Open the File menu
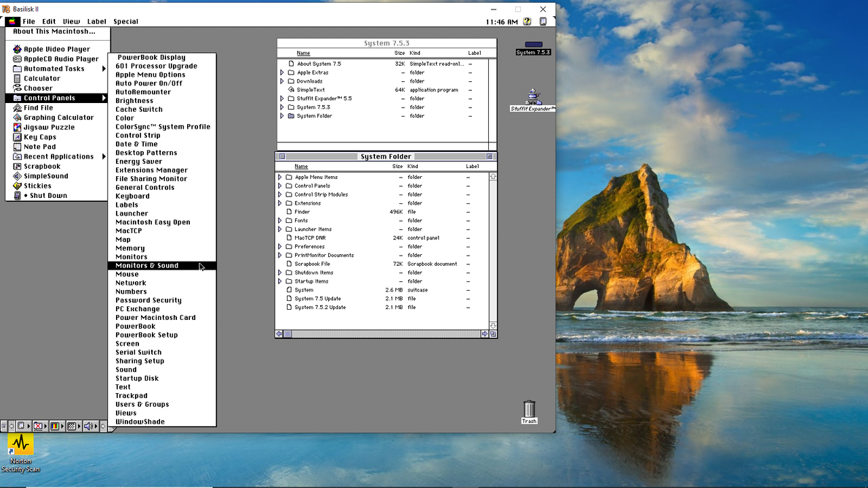Image resolution: width=868 pixels, height=488 pixels. (x=29, y=22)
